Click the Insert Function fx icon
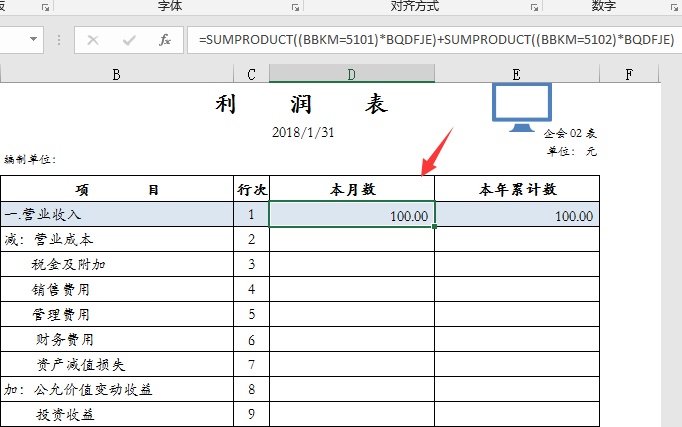682x427 pixels. point(165,40)
